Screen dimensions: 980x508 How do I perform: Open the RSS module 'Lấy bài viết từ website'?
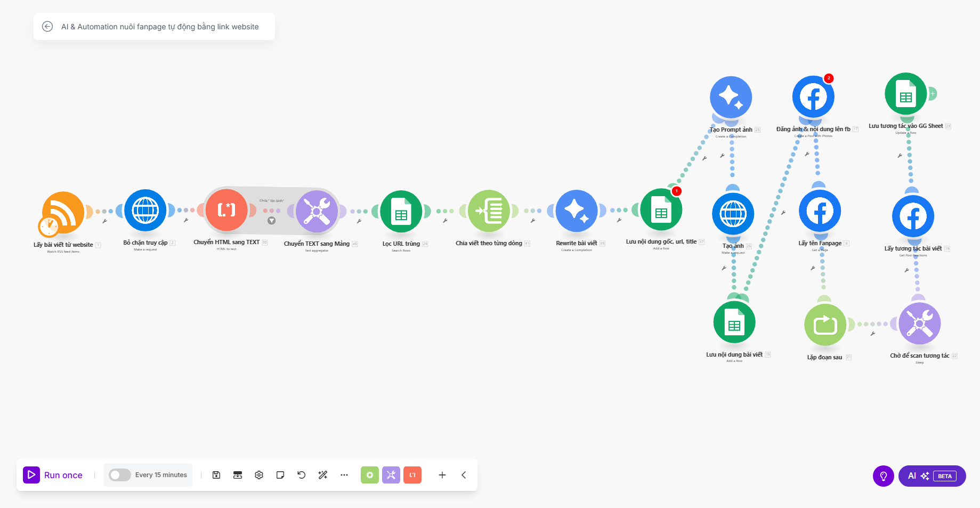point(63,212)
